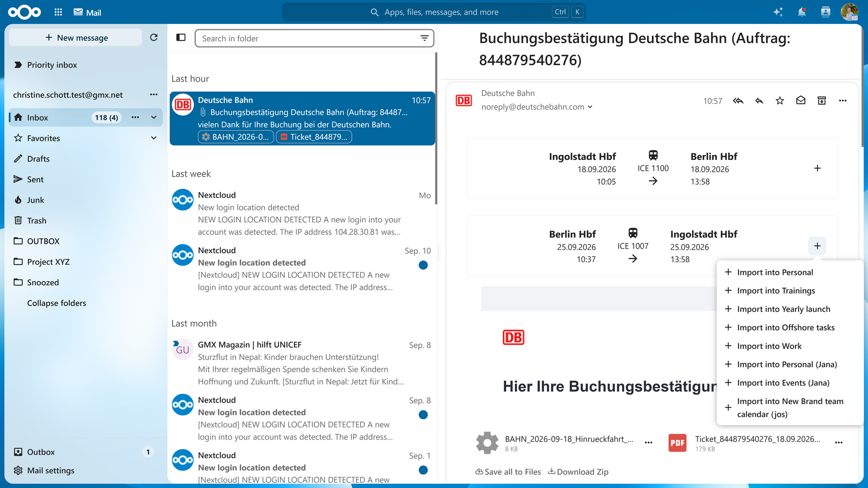868x488 pixels.
Task: Toggle the message list sidebar icon
Action: pos(181,38)
